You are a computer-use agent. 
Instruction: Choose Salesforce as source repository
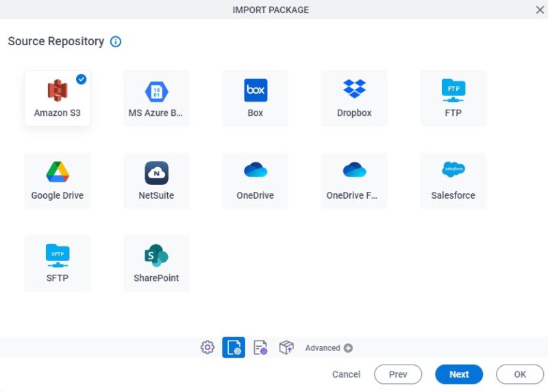(453, 181)
